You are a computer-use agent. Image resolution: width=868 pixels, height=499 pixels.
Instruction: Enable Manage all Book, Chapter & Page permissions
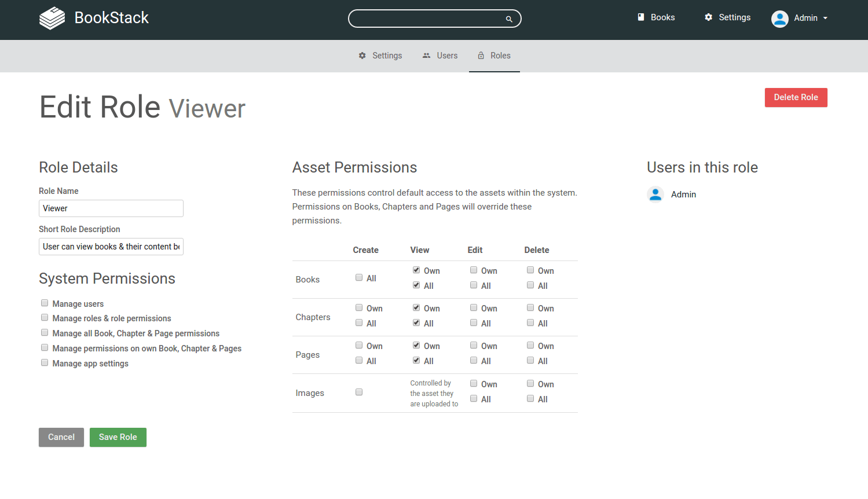coord(45,332)
